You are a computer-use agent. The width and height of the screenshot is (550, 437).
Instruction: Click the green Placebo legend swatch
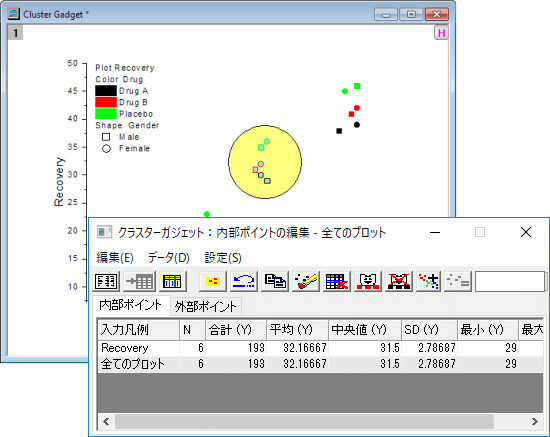(x=106, y=114)
